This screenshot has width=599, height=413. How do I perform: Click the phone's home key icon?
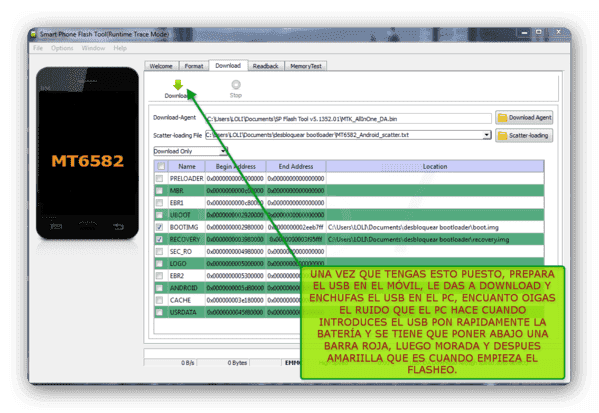coord(87,226)
